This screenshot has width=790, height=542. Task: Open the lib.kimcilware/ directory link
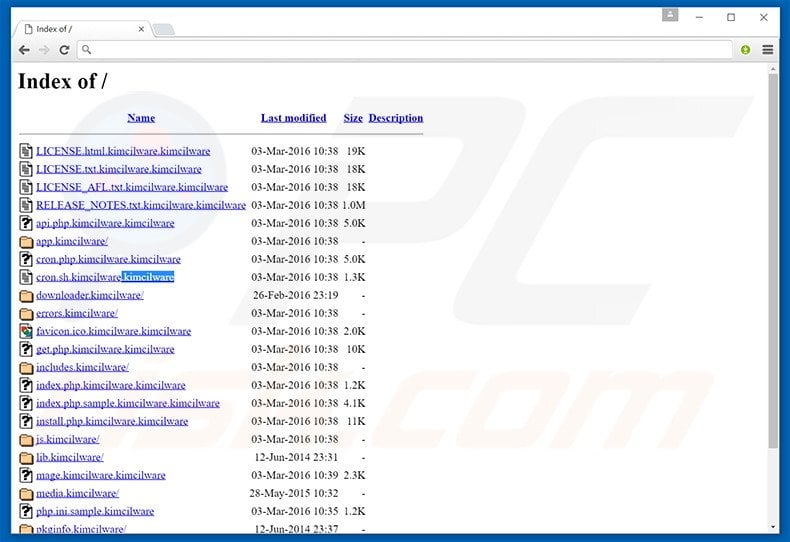(70, 457)
